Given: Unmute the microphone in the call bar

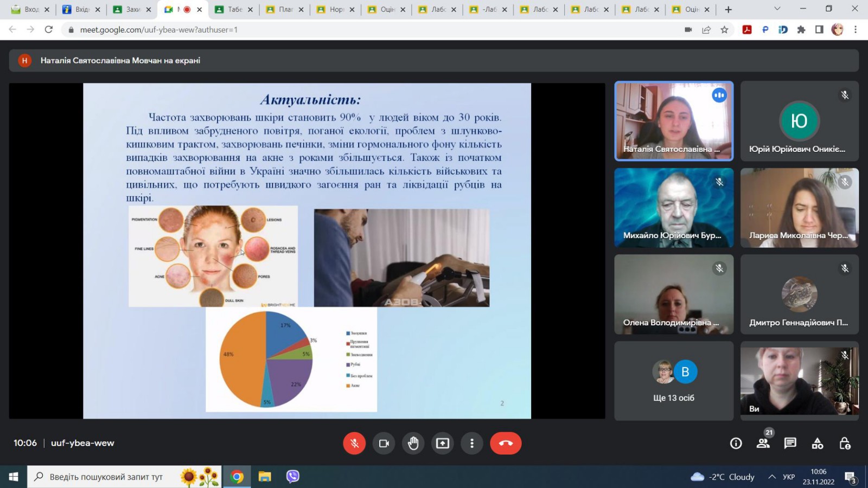Looking at the screenshot, I should [x=354, y=444].
